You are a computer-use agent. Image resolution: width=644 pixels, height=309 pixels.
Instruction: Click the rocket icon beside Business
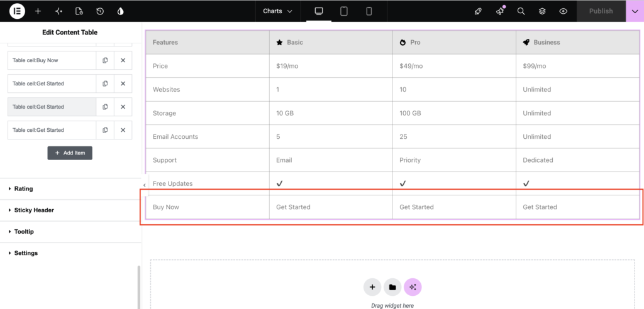pos(526,42)
